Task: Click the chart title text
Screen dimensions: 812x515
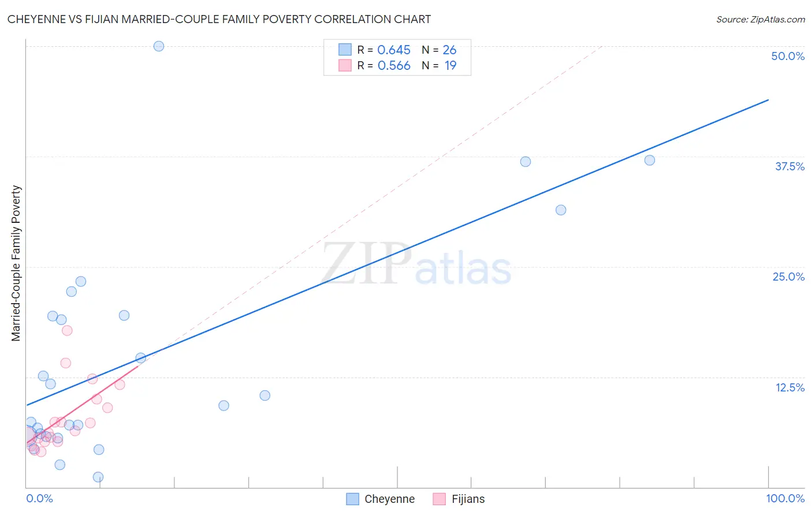Action: point(219,20)
